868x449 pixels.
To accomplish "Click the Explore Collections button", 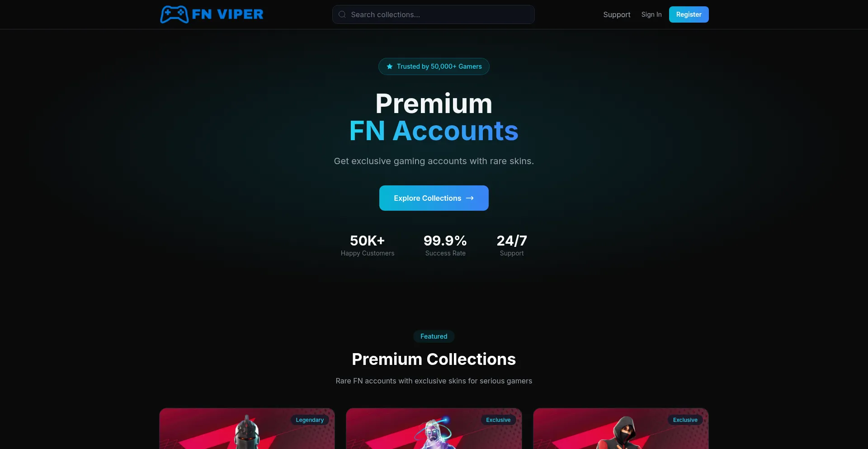I will (434, 198).
